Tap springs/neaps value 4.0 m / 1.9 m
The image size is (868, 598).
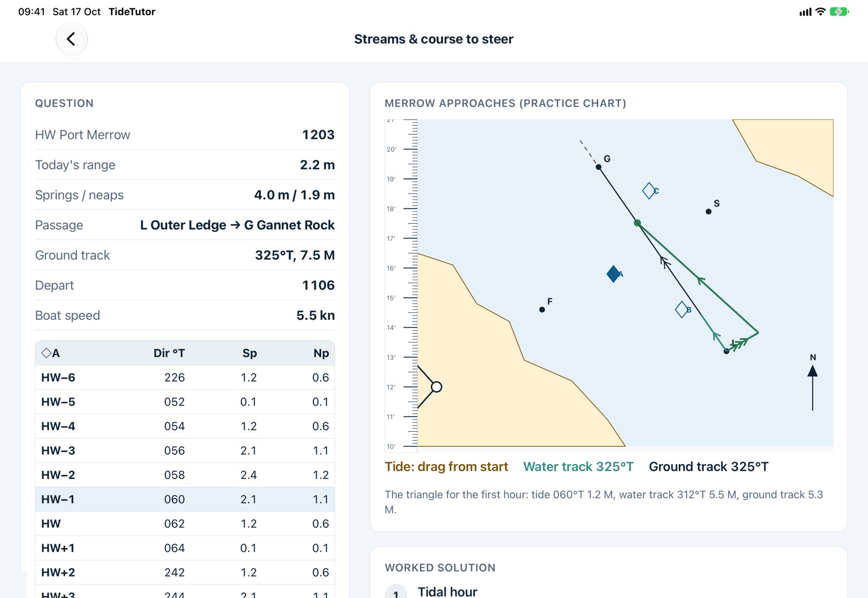click(295, 195)
